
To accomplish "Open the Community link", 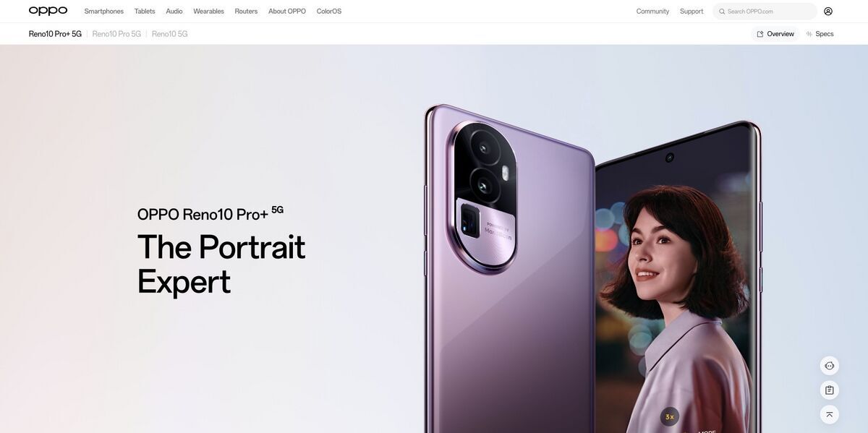I will 652,11.
